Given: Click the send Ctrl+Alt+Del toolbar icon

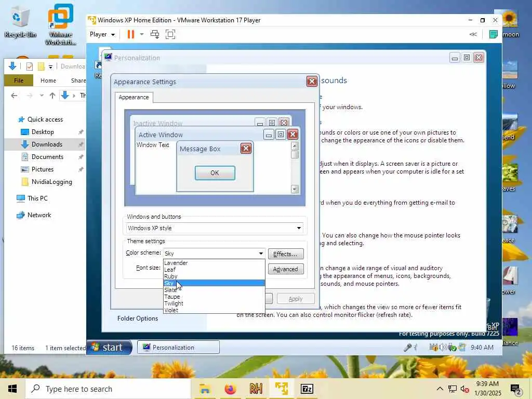Looking at the screenshot, I should pyautogui.click(x=155, y=34).
